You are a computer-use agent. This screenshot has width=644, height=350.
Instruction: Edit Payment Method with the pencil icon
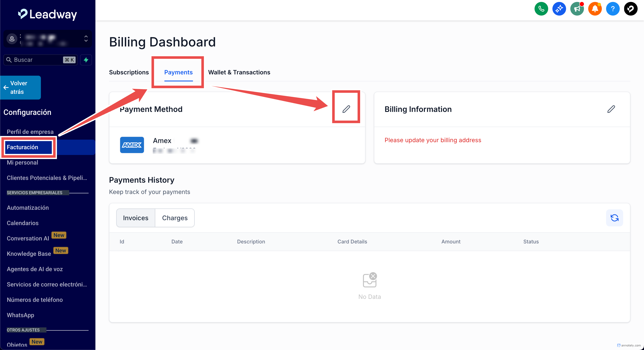(346, 109)
